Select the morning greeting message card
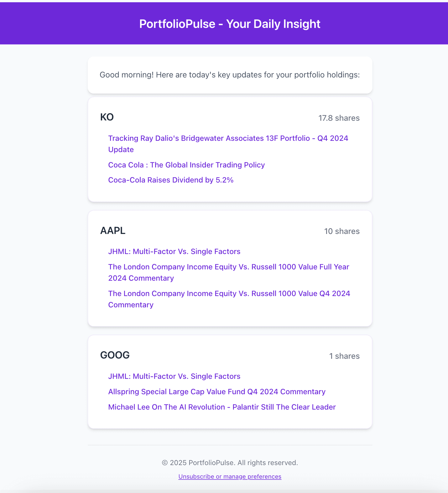The height and width of the screenshot is (493, 448). pos(230,75)
